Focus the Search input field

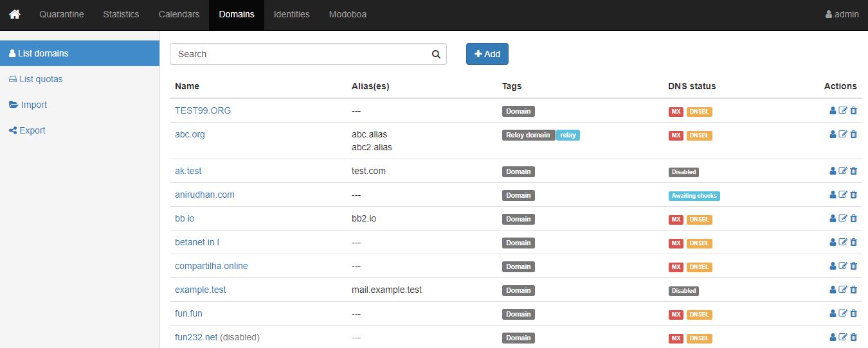click(x=299, y=55)
